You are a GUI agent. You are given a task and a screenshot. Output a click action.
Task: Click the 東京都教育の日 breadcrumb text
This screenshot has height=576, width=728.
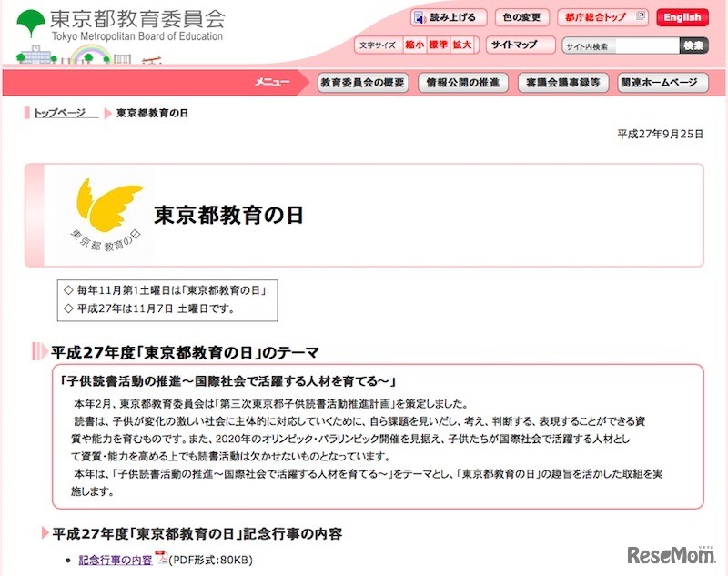pos(152,113)
